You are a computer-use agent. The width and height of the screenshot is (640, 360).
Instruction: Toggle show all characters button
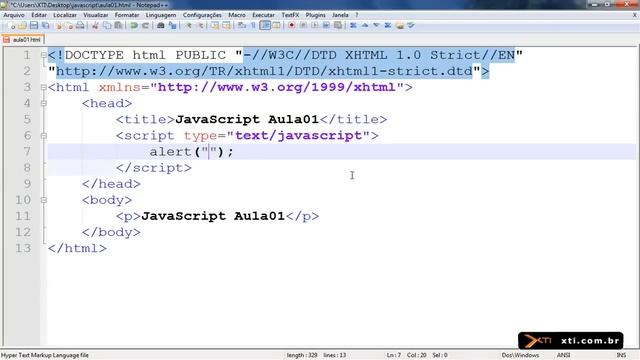click(x=253, y=25)
